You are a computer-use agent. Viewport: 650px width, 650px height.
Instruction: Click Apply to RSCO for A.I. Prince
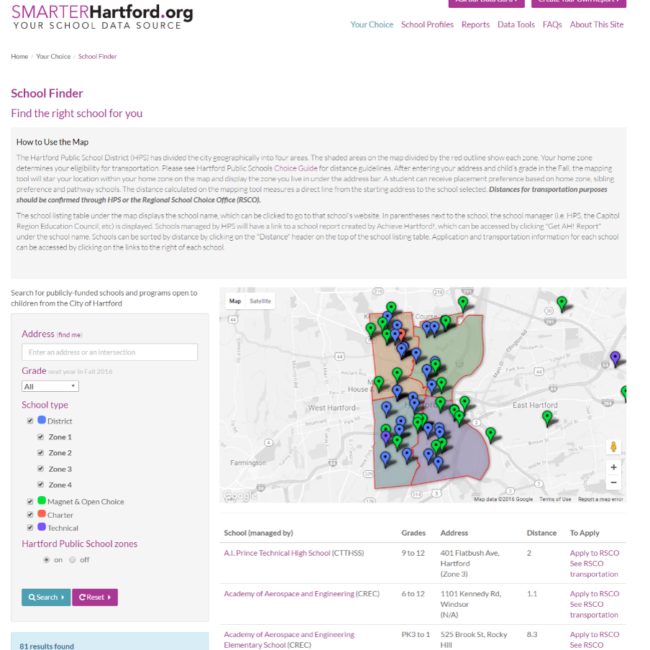pos(594,553)
